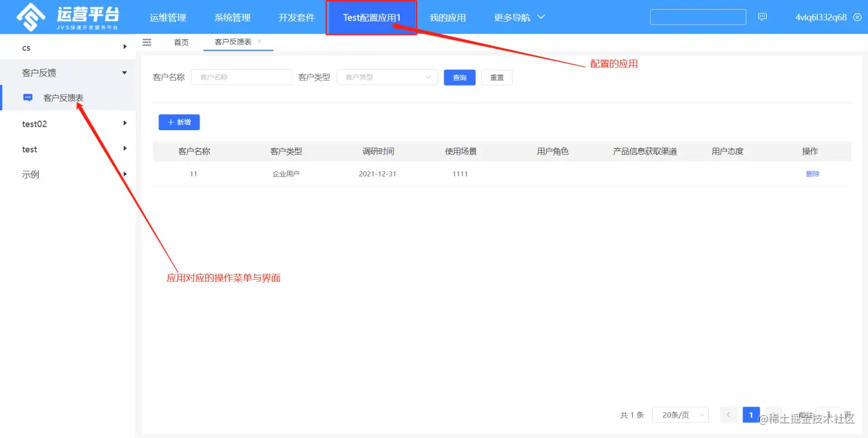The height and width of the screenshot is (438, 868).
Task: Collapse the sidebar with hamburger icon
Action: tap(146, 42)
